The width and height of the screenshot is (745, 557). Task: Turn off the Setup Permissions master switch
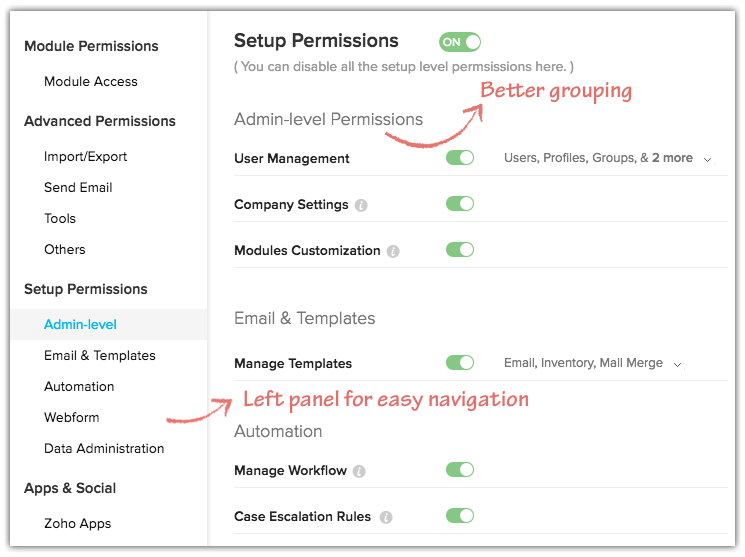tap(460, 42)
